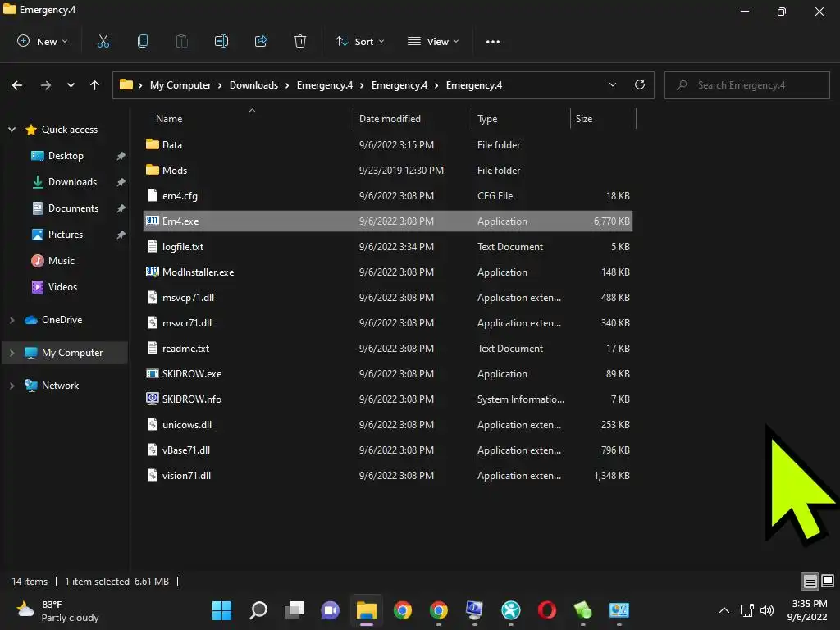Open Downloads in Quick access
Screen dimensions: 840x630
[72, 182]
